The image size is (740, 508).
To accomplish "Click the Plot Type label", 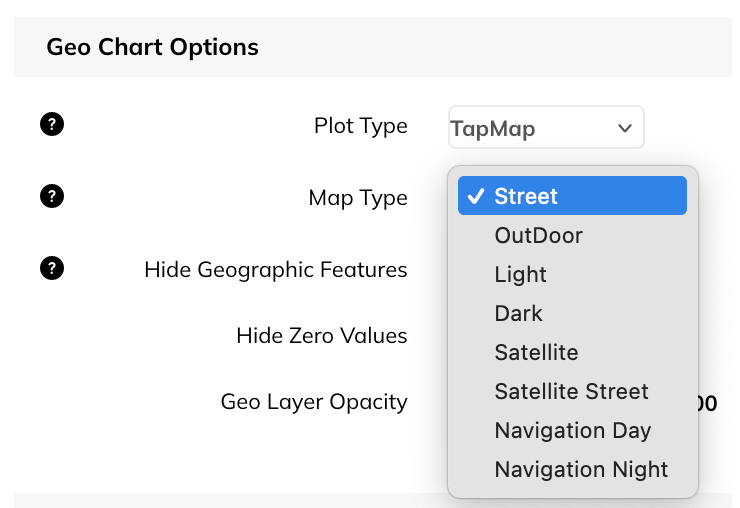I will coord(361,126).
